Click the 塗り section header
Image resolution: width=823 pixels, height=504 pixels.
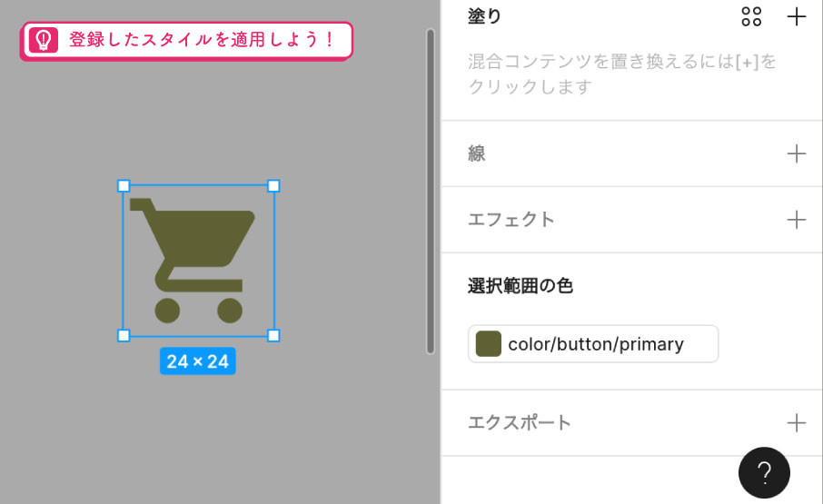[x=484, y=16]
